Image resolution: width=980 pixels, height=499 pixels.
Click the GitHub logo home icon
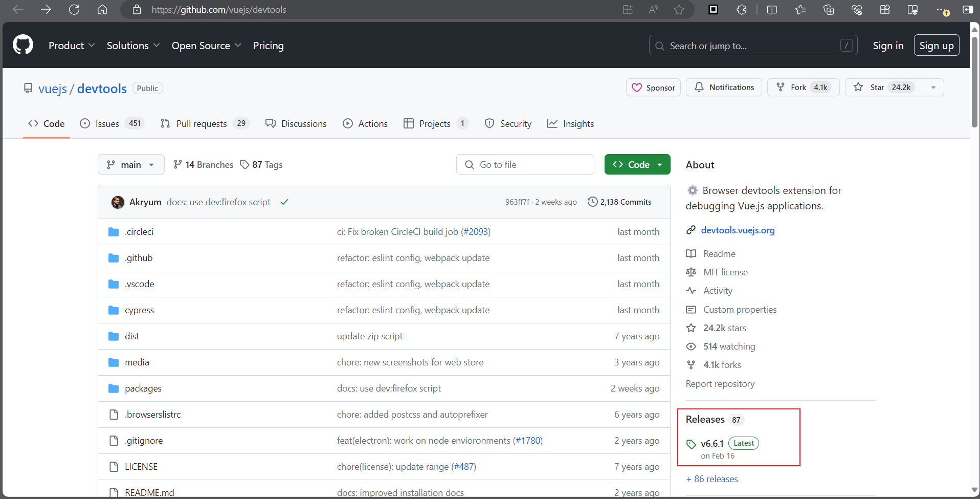[23, 45]
